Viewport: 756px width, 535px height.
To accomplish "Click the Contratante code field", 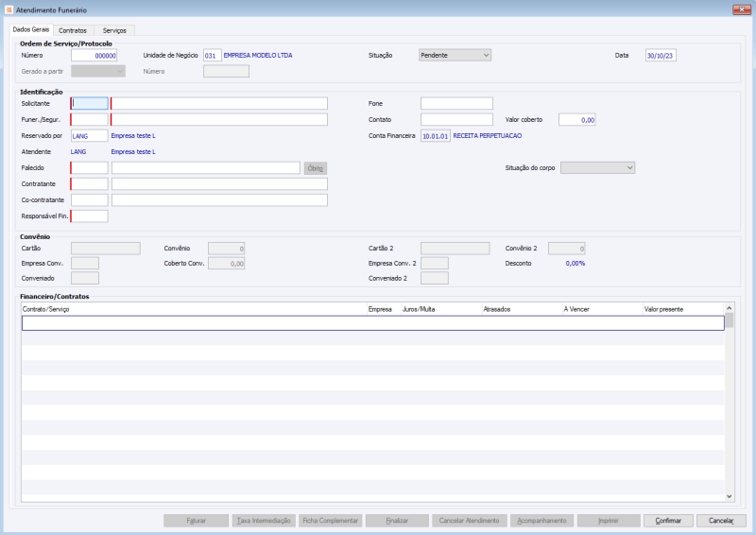I will pyautogui.click(x=90, y=183).
